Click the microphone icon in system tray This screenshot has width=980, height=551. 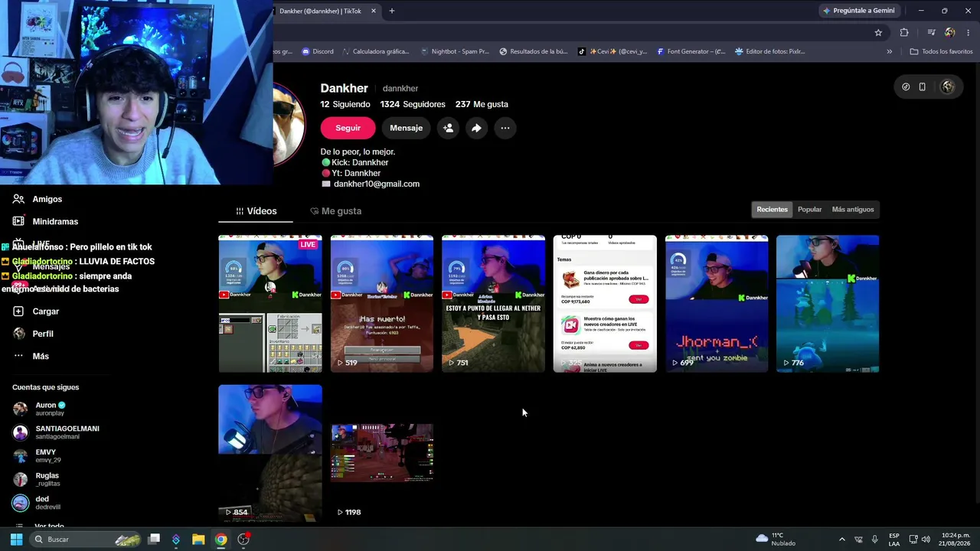(874, 540)
